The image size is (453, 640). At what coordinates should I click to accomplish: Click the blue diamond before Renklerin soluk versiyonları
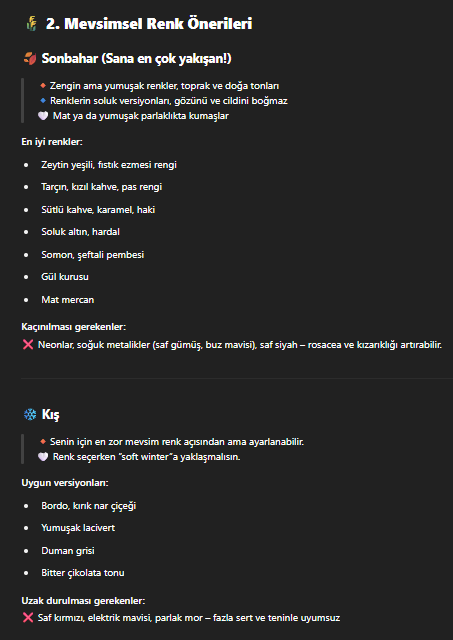[x=43, y=100]
